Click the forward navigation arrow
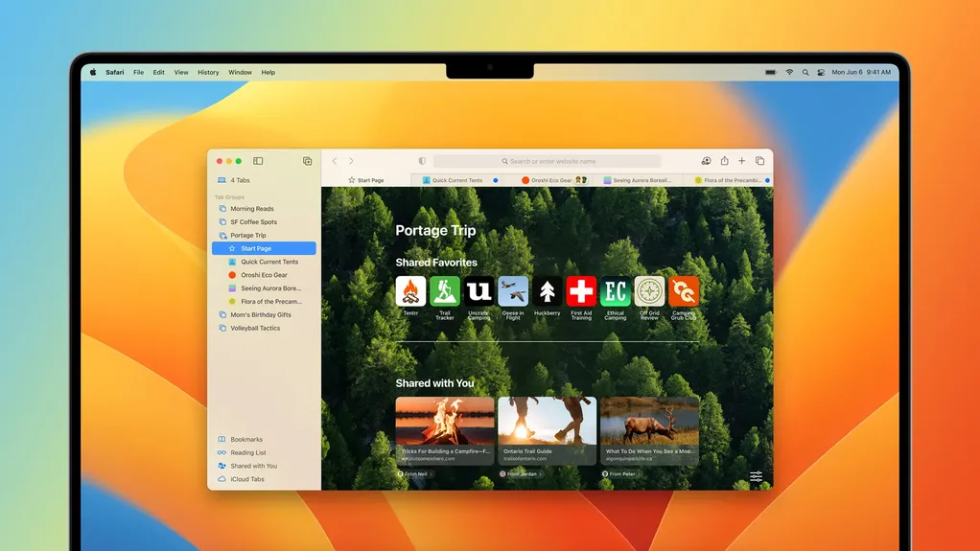The width and height of the screenshot is (980, 551). click(x=351, y=161)
